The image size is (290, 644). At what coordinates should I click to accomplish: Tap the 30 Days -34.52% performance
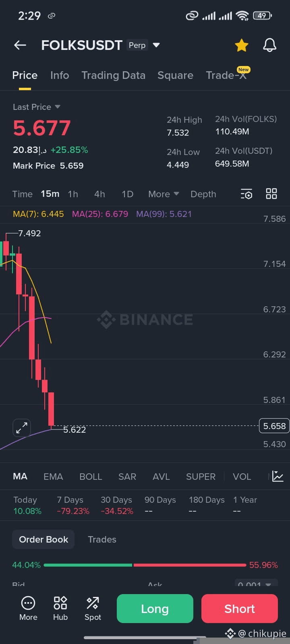(x=117, y=505)
